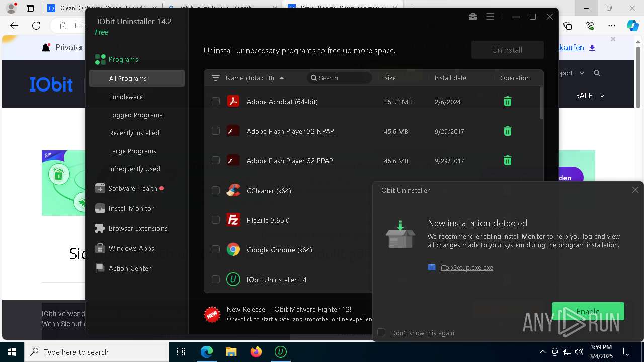Click search icon on IObit website
The image size is (644, 362).
coord(597,73)
